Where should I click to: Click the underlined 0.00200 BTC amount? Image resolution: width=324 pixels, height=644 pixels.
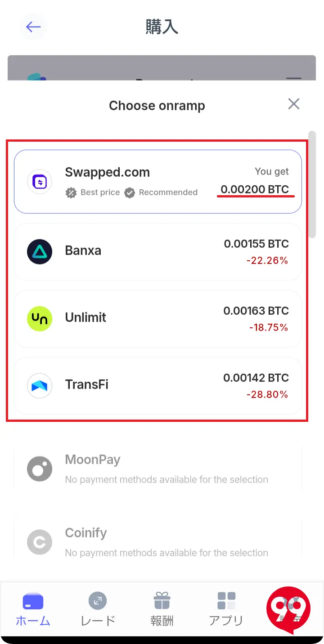[x=256, y=189]
